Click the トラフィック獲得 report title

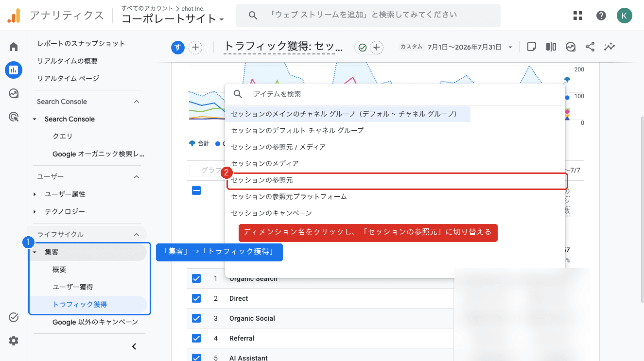coord(283,47)
